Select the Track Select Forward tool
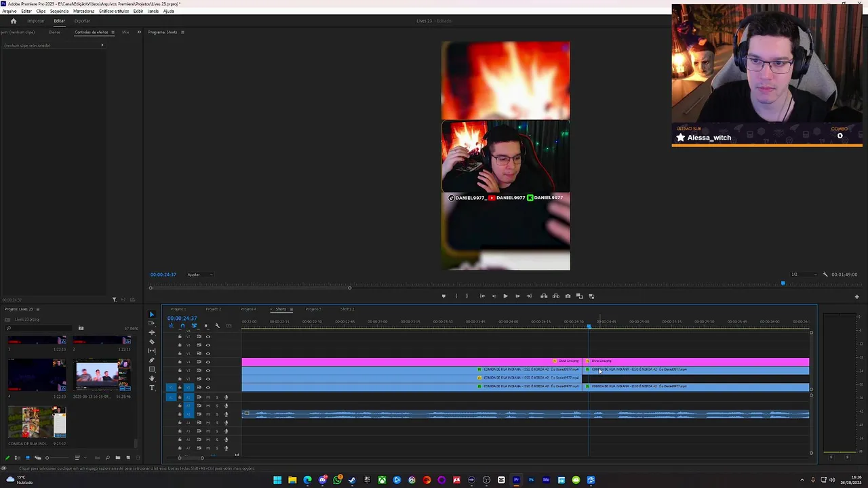 [152, 324]
